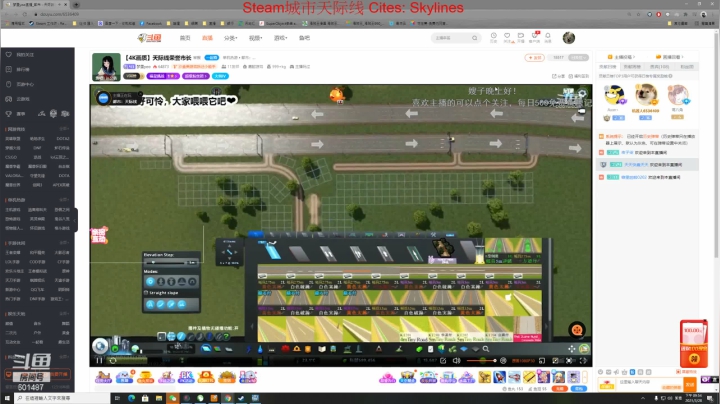Click the magnifier icon in game toolbar
Image resolution: width=720 pixels, height=404 pixels.
[486, 349]
